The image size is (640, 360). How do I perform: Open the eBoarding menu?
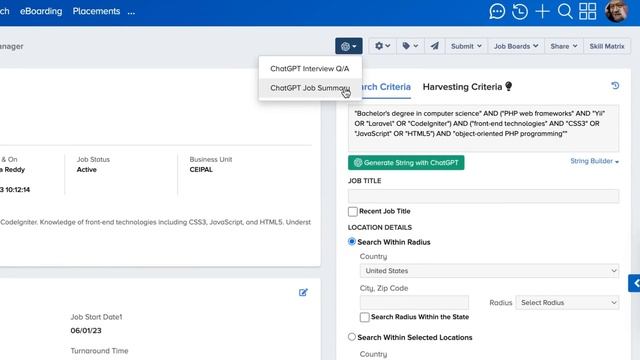coord(41,11)
